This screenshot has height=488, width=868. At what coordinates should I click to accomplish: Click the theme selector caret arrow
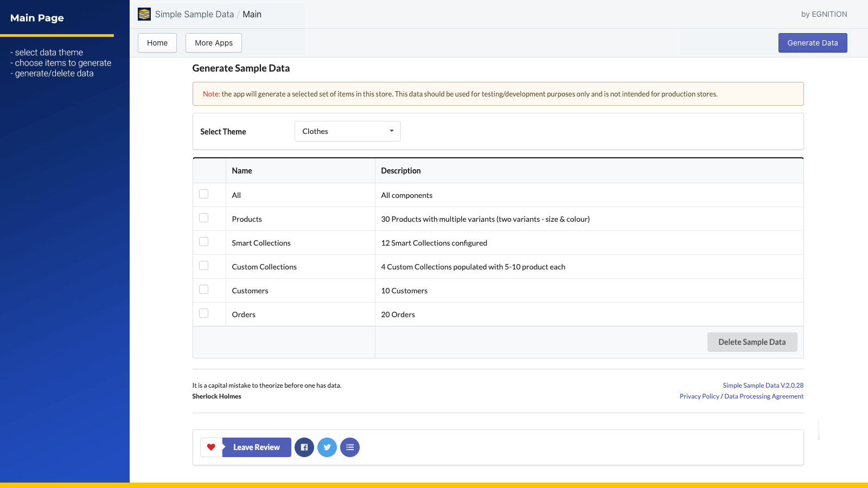point(391,131)
